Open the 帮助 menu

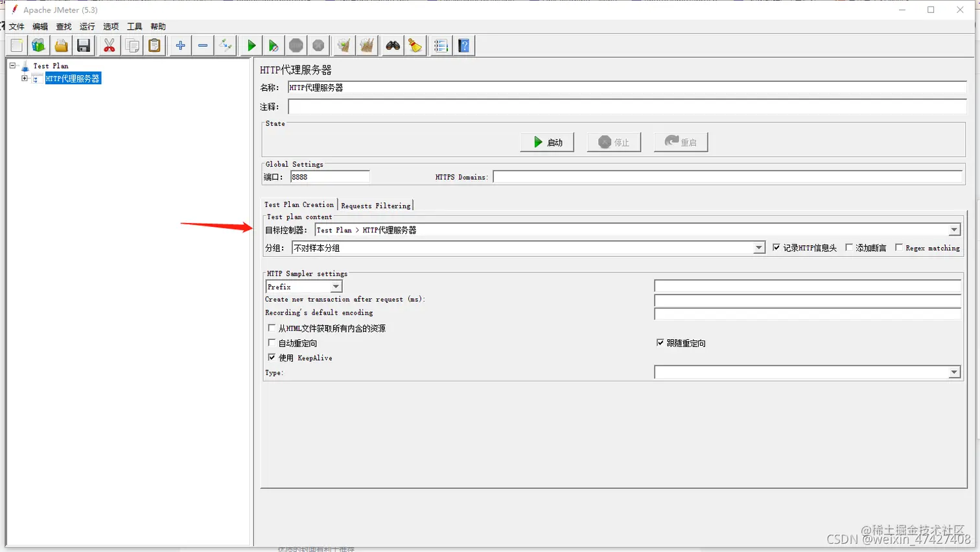click(158, 27)
